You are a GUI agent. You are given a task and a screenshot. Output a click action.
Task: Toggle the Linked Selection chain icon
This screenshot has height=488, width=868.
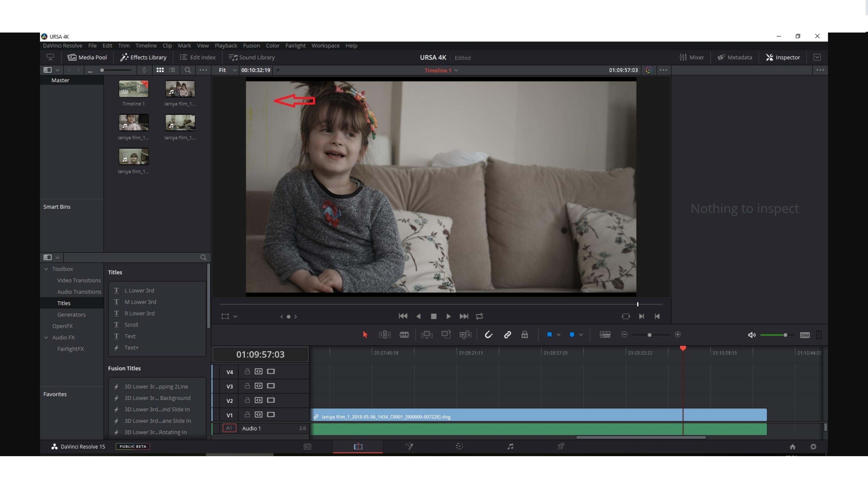(507, 335)
